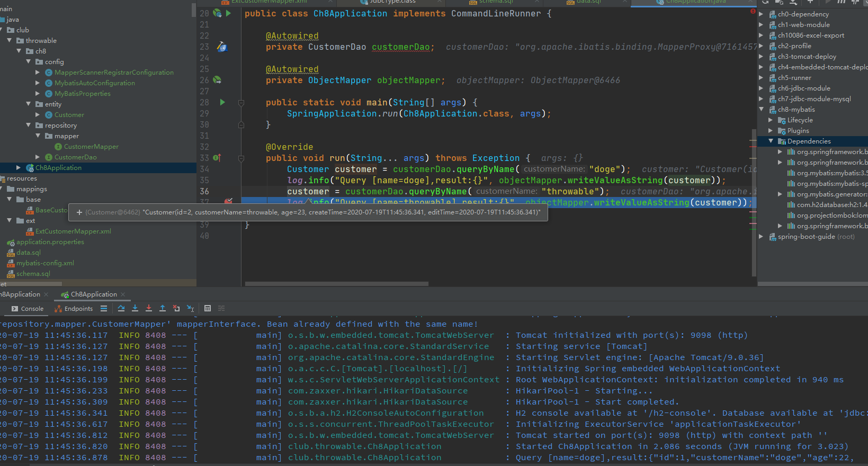Expand the watched customer value in tooltip

coord(79,212)
